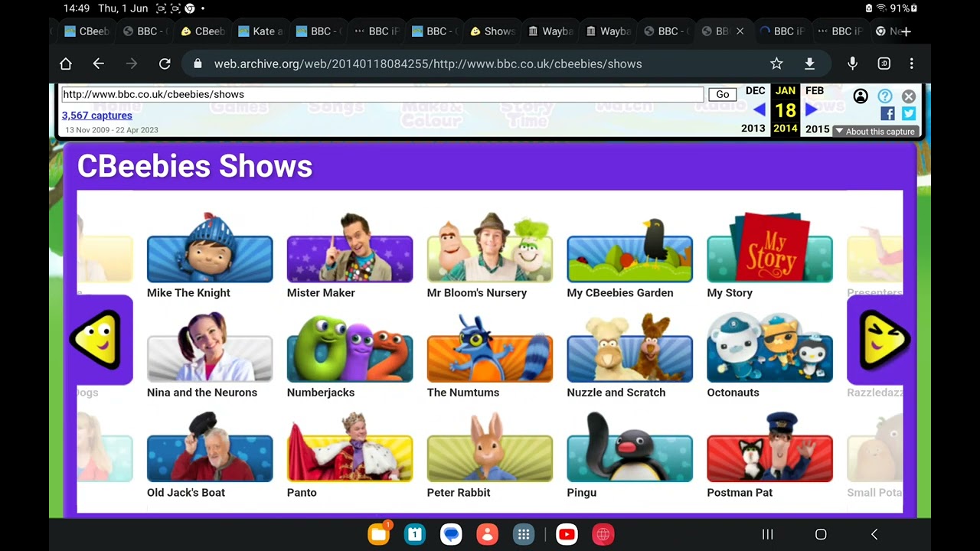The height and width of the screenshot is (551, 980).
Task: Open Mr Bloom's Nursery thumbnail
Action: coord(490,248)
